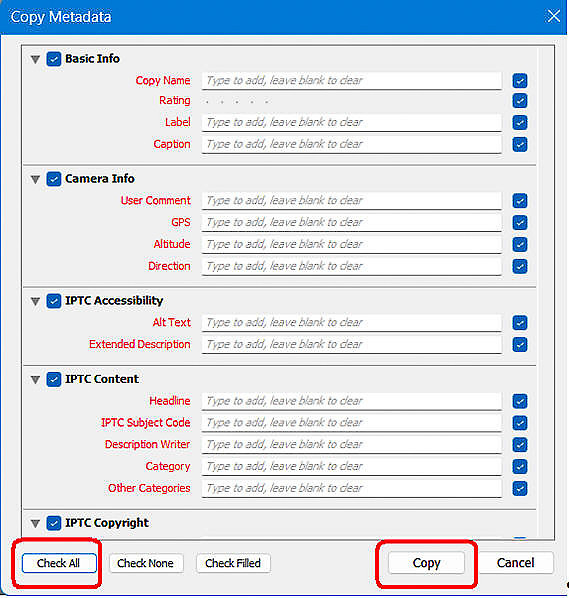Toggle the IPTC Subject Code field checkbox

point(520,423)
